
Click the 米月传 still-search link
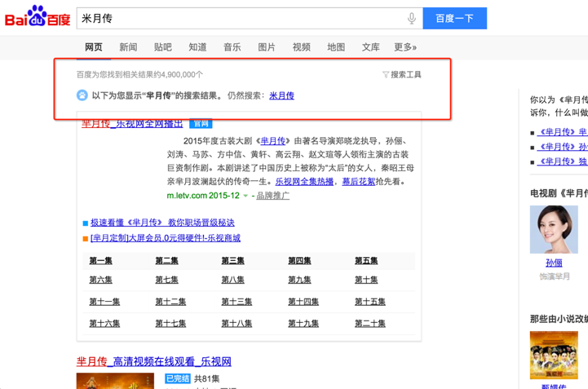click(281, 95)
